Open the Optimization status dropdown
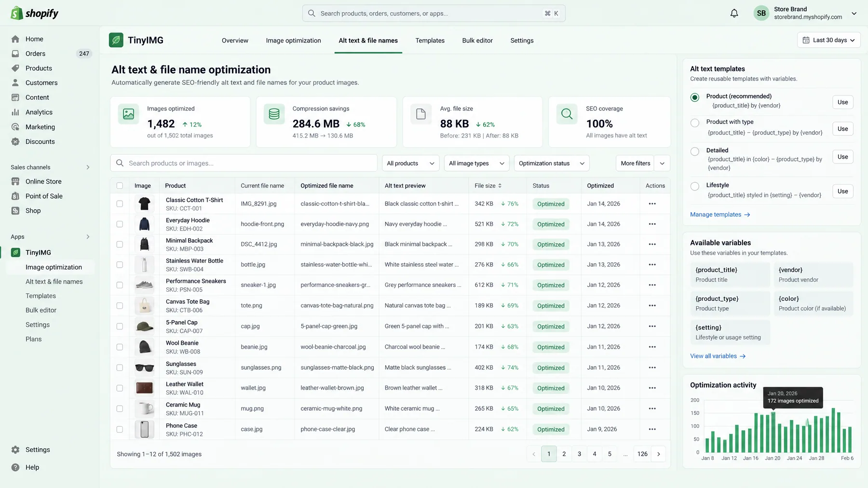 [552, 163]
